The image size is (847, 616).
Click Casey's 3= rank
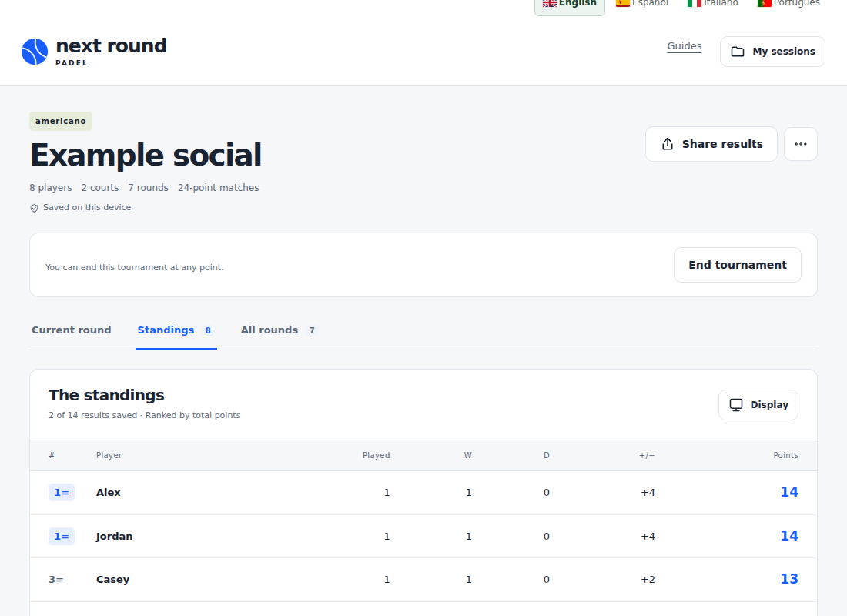click(x=56, y=579)
